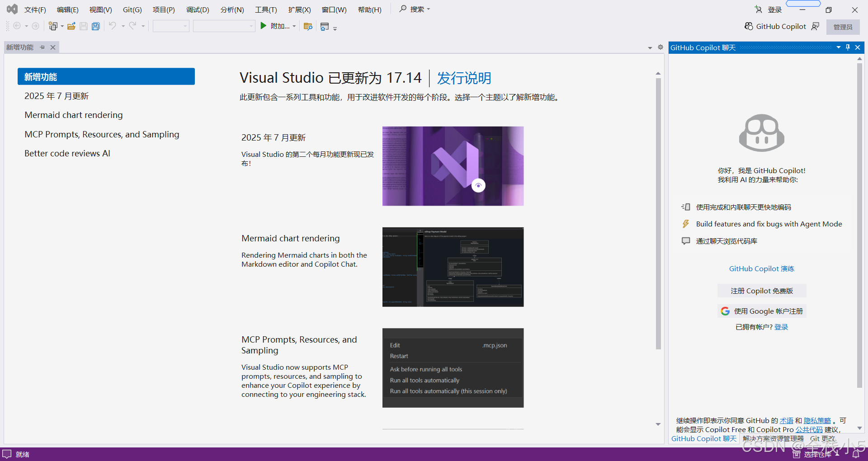Click the new project toolbar icon
868x461 pixels.
tap(53, 26)
